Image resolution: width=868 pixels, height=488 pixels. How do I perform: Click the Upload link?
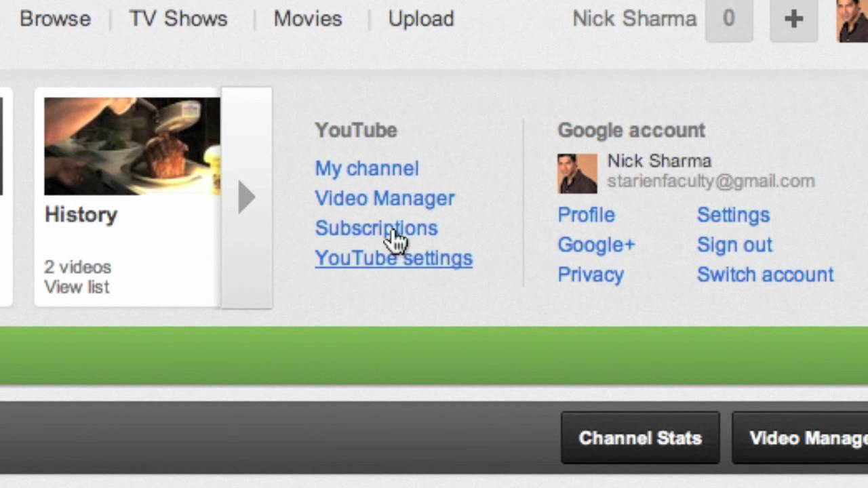coord(421,19)
